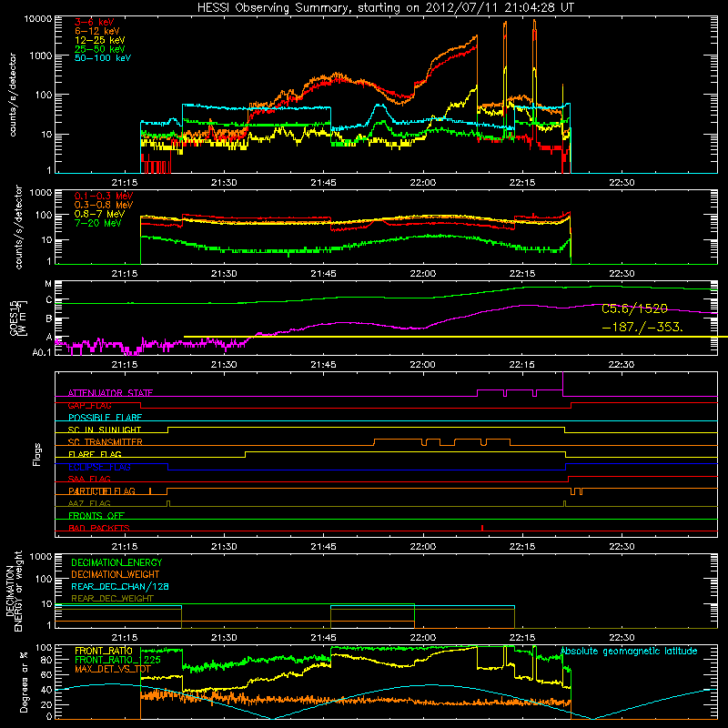Viewport: 728px width, 728px height.
Task: Click the C5.6/1520 flare annotation
Action: click(x=634, y=308)
